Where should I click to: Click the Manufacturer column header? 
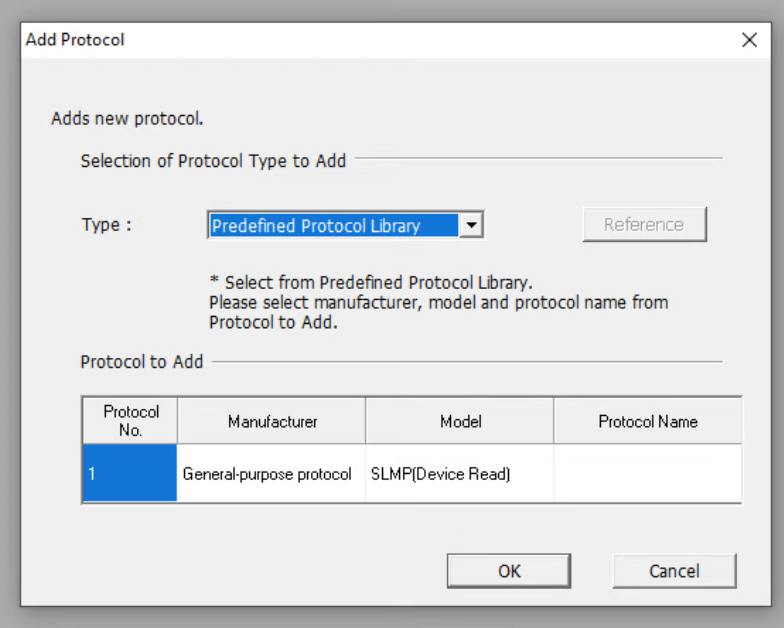click(272, 421)
